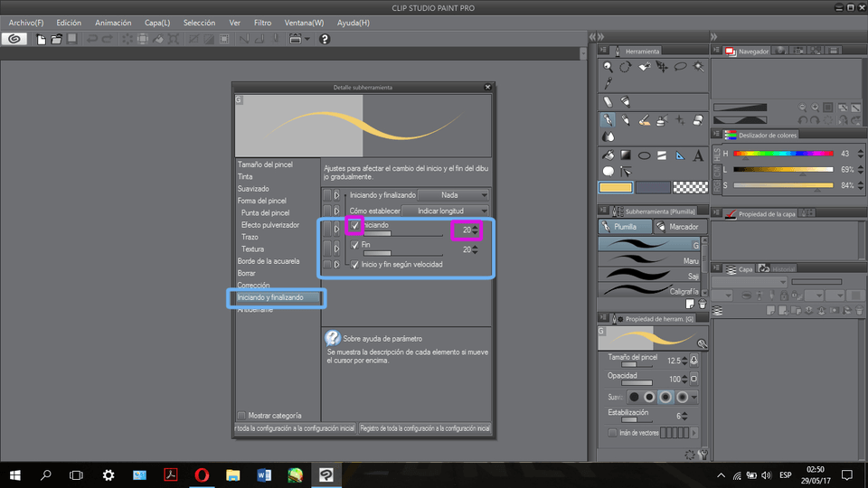Disable Inicio y fin según velocidad

[x=355, y=265]
